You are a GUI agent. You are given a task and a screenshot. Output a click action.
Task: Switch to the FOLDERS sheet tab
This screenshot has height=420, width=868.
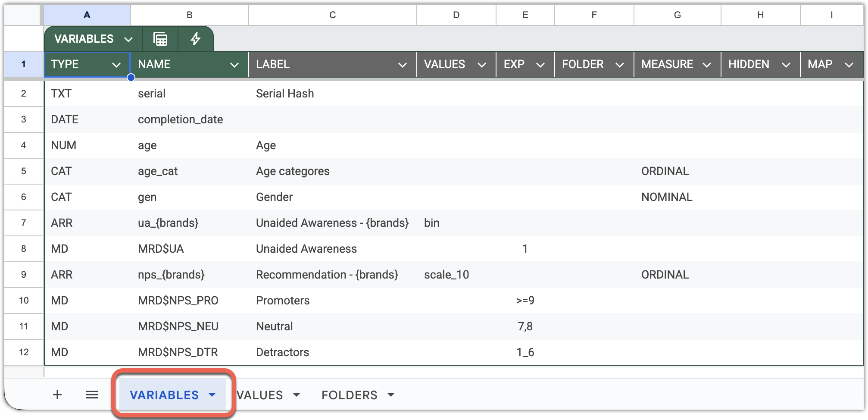349,395
